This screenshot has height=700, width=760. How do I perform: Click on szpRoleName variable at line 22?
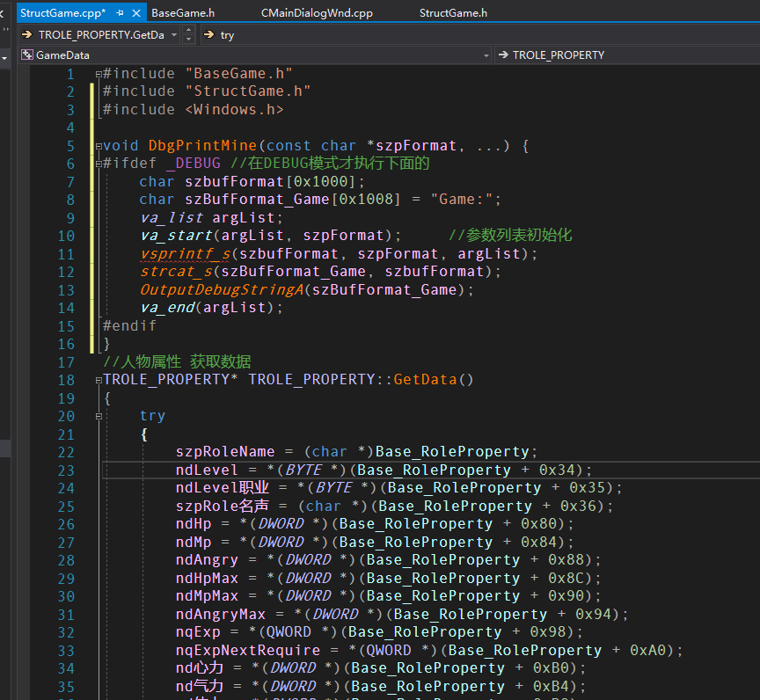coord(225,451)
